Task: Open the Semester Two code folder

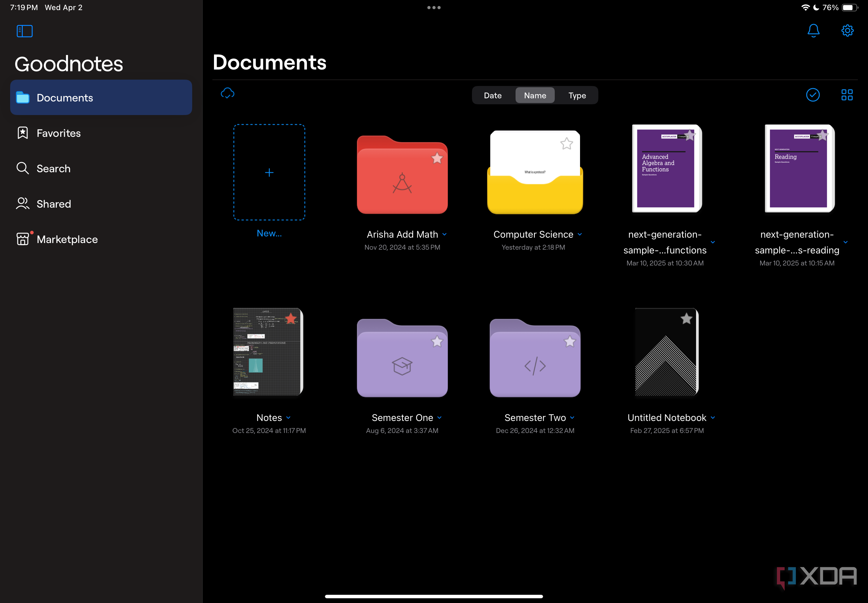Action: pyautogui.click(x=535, y=358)
